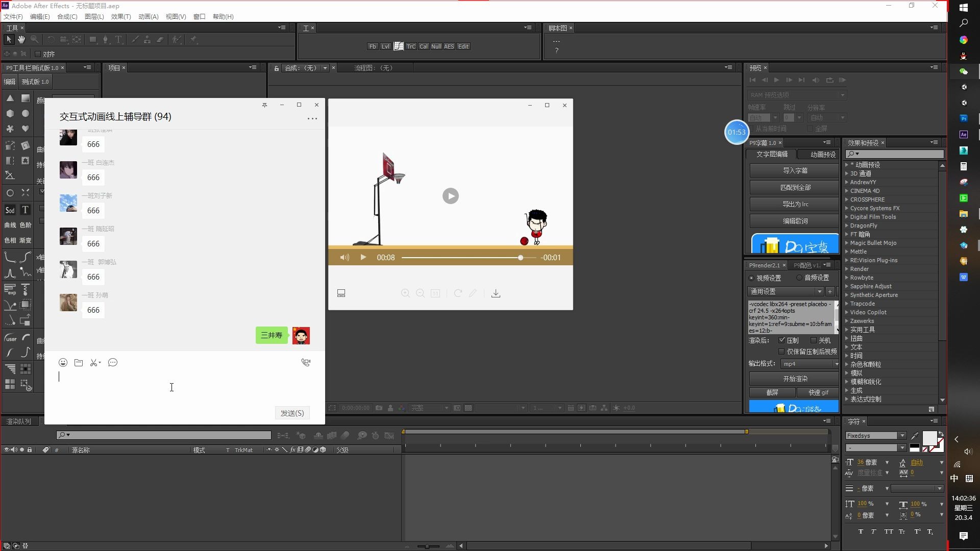980x551 pixels.
Task: Toggle the 对齐 snapping checkbox
Action: coord(38,54)
